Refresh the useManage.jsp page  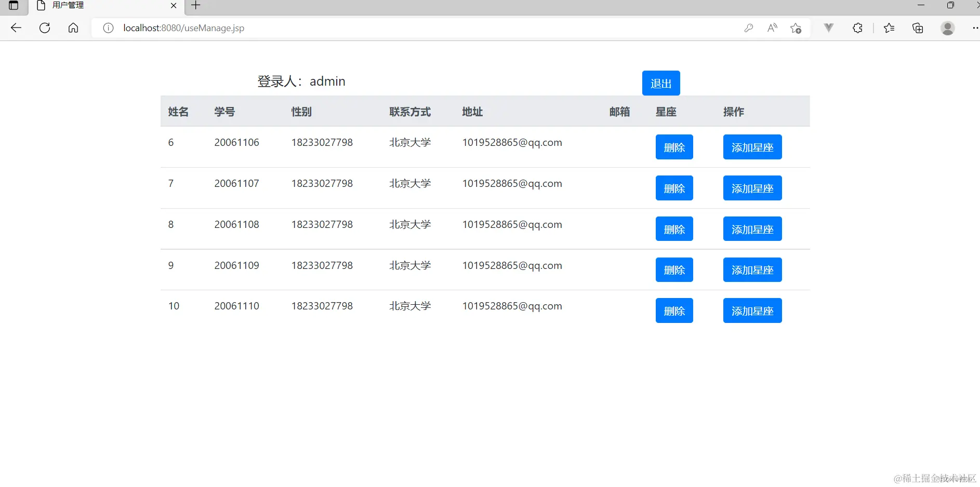pos(45,28)
